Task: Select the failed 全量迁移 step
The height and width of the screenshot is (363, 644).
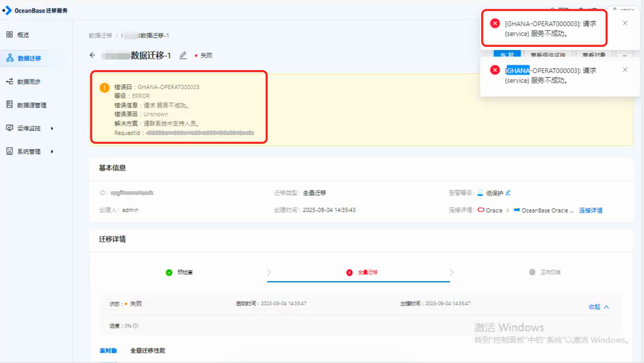Action: (x=362, y=272)
